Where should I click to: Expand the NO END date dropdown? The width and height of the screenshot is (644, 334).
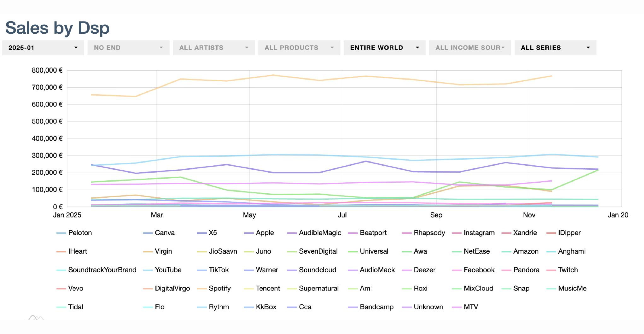128,48
